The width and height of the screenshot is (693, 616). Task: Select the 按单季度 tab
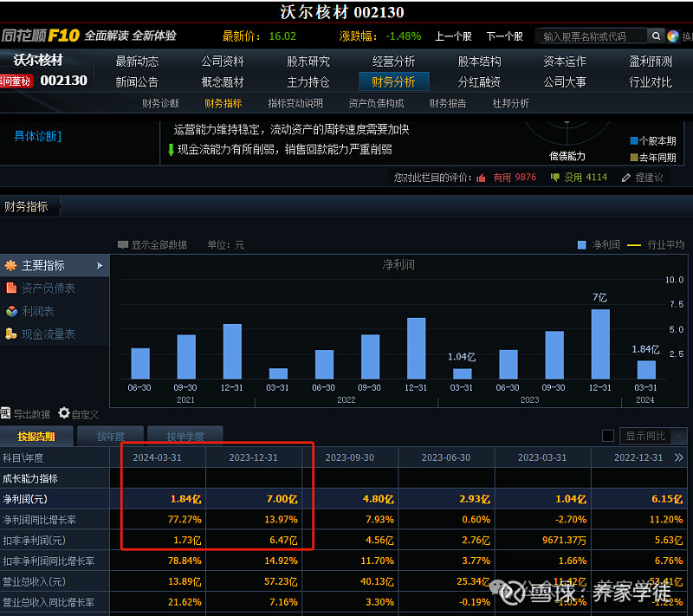coord(185,437)
